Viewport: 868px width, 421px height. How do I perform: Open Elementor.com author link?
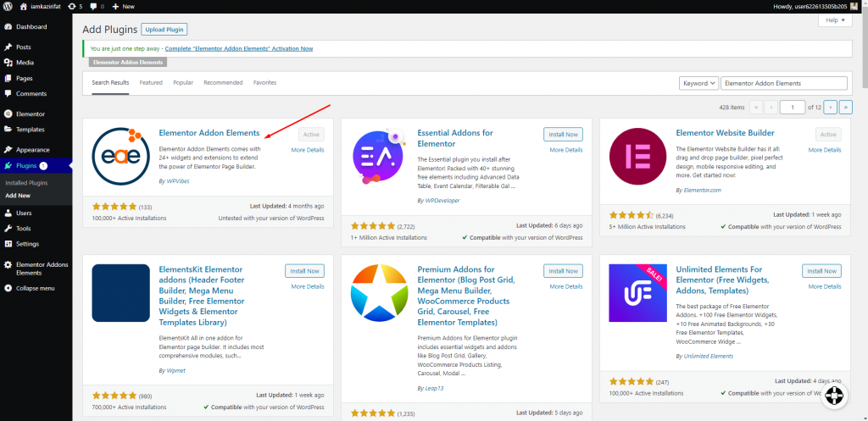coord(703,190)
